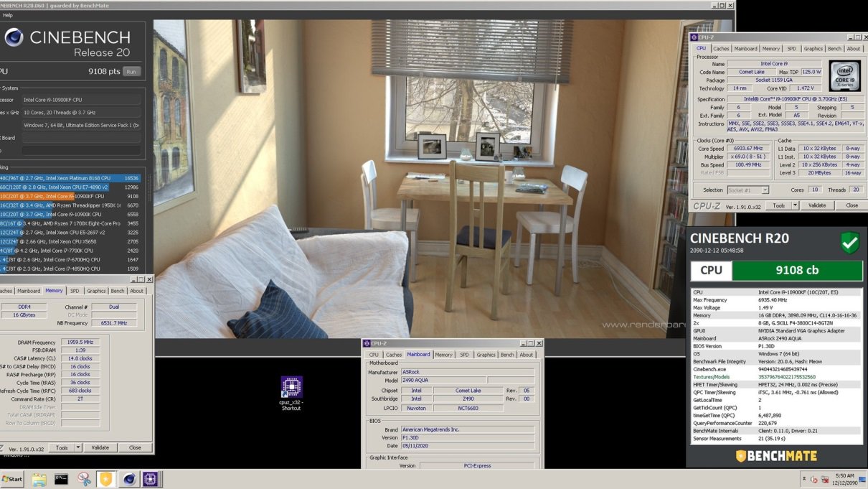
Task: Click the green verified shield in BenchMate
Action: pos(849,243)
